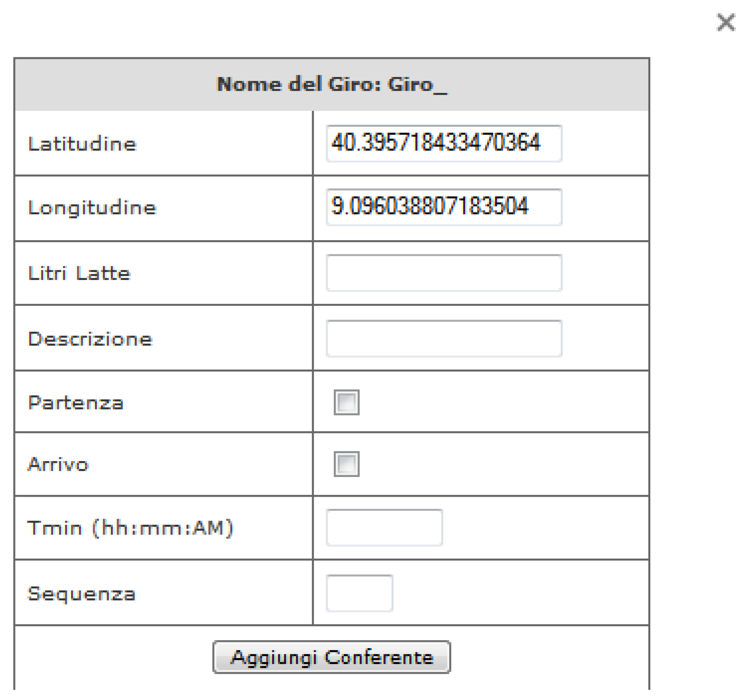
Task: Select the Descrizione text field
Action: [x=443, y=338]
